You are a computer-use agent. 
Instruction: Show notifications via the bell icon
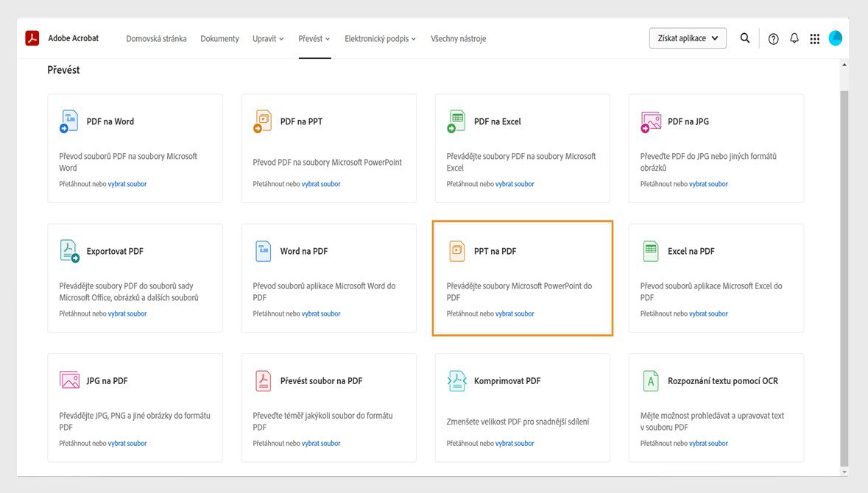tap(794, 38)
